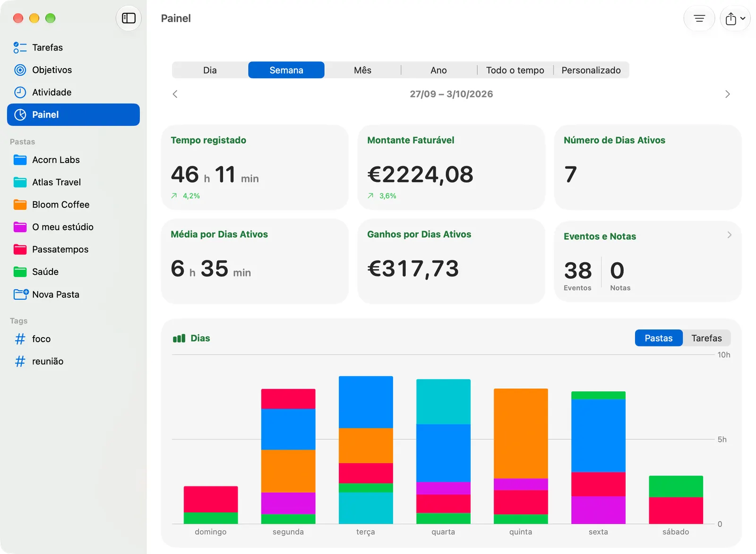This screenshot has height=554, width=756.
Task: Show chart by Tarefas
Action: [x=706, y=338]
